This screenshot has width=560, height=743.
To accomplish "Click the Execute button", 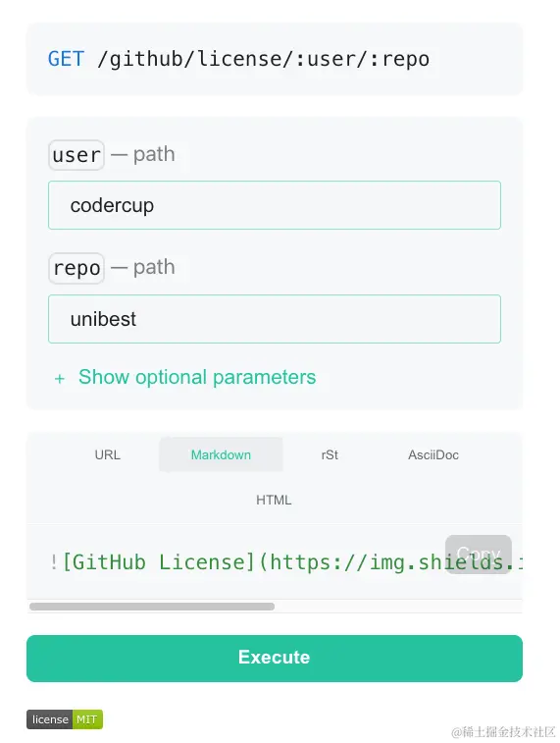I will 275,659.
